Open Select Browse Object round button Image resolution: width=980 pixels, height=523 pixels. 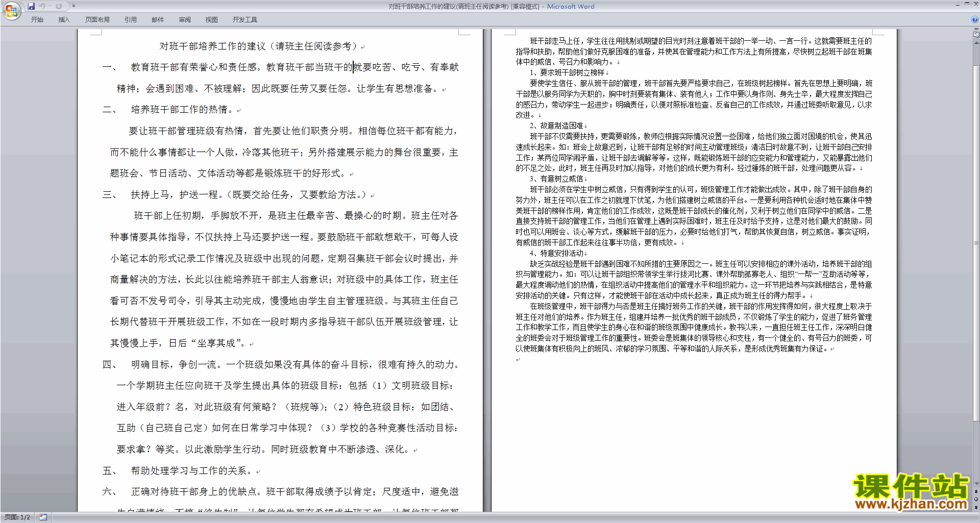click(976, 500)
